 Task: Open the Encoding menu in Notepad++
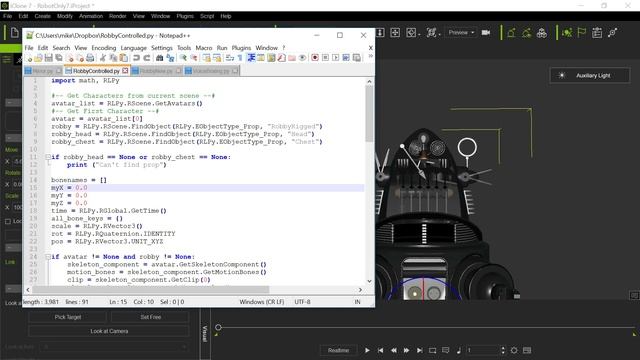click(104, 48)
